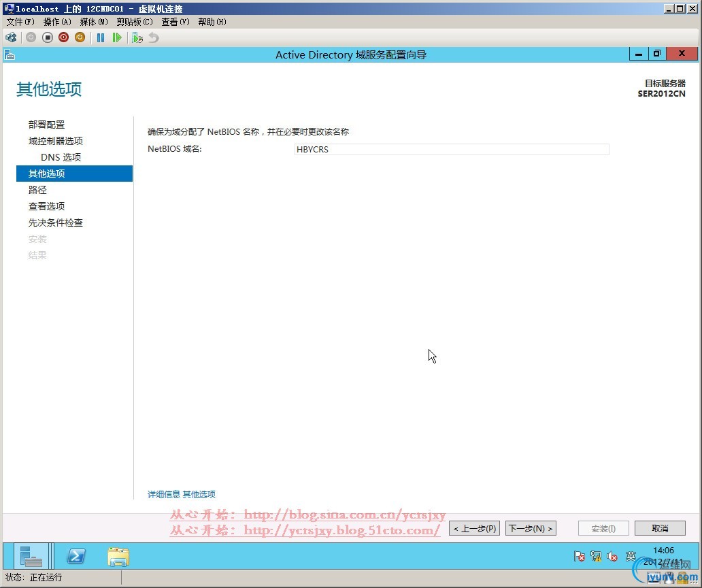Minimize the AD wizard window
Image resolution: width=702 pixels, height=588 pixels.
click(x=639, y=54)
